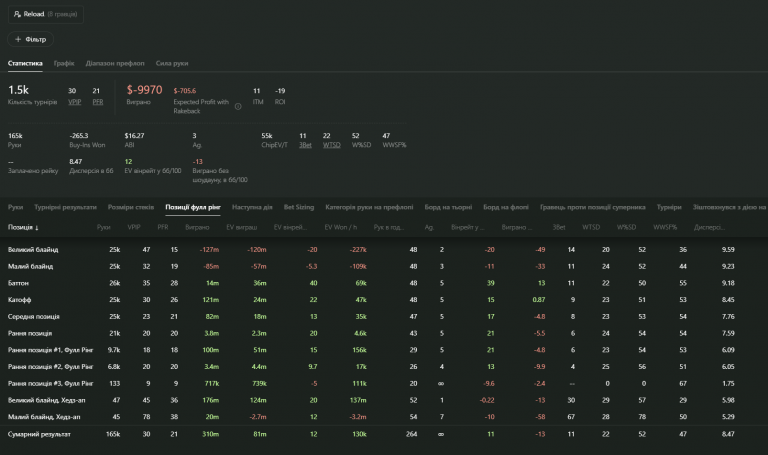Click the PFR stat label link

click(x=98, y=102)
